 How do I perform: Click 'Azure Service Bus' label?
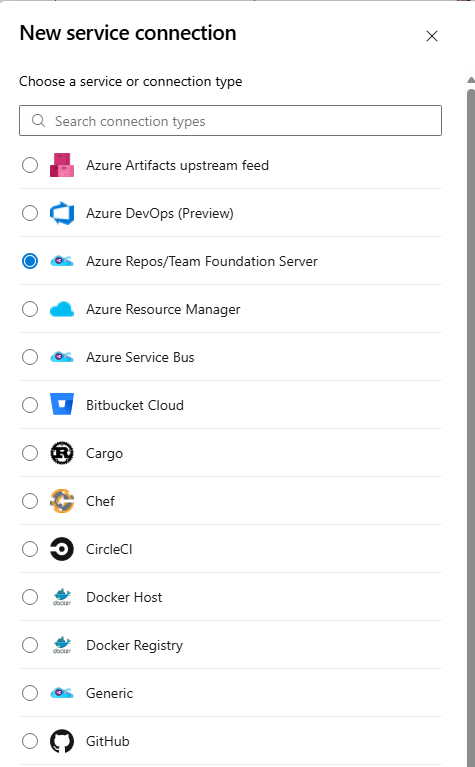[140, 357]
